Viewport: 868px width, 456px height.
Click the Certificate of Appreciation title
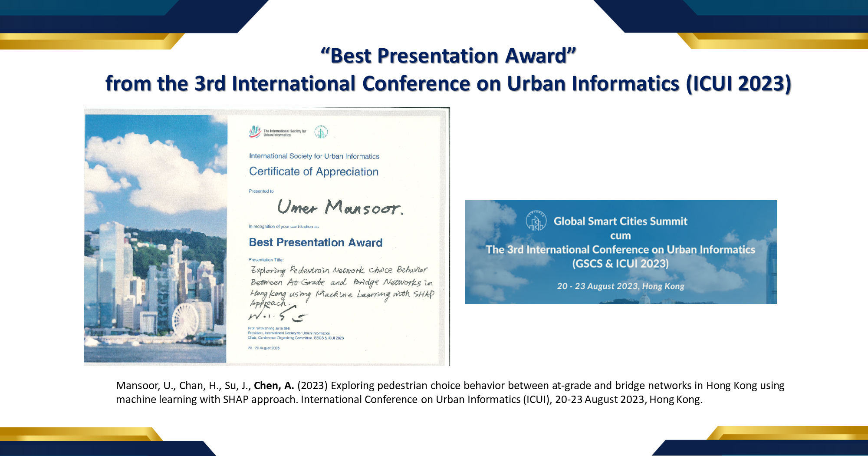[x=313, y=172]
